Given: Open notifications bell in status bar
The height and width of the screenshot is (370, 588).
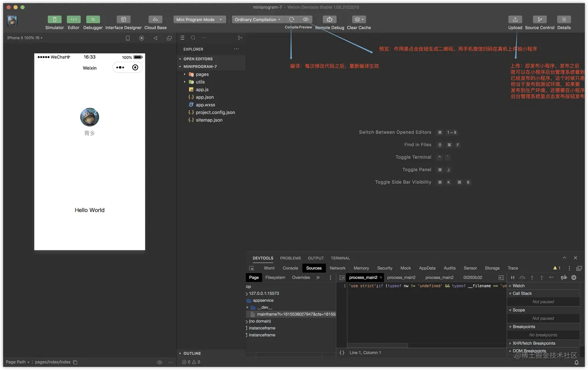Looking at the screenshot, I should coord(576,362).
